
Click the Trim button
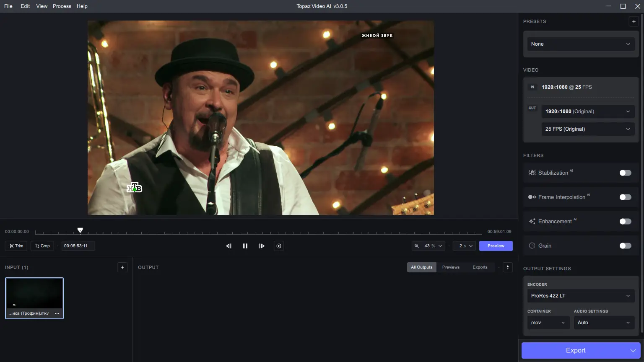point(16,246)
